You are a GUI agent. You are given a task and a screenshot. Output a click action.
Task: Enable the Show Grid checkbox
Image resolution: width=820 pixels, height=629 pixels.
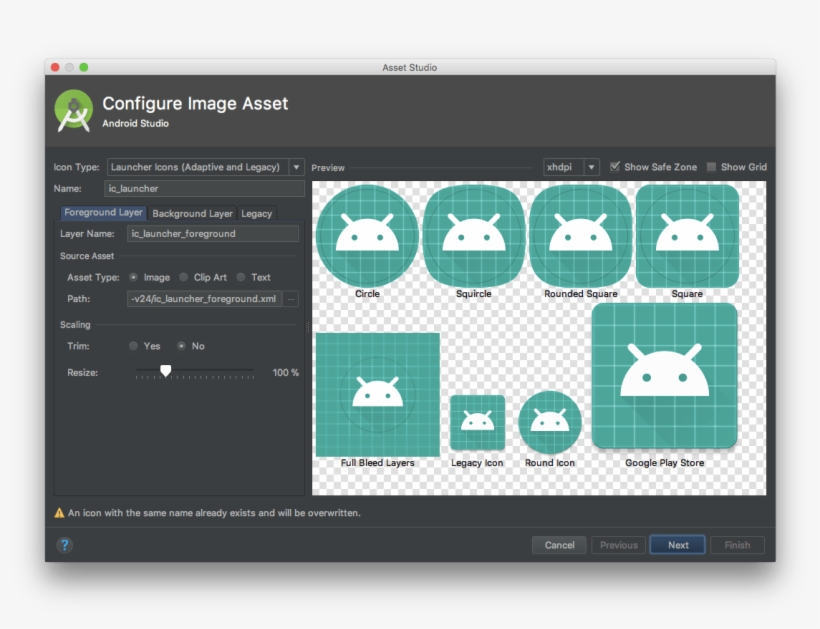point(711,167)
